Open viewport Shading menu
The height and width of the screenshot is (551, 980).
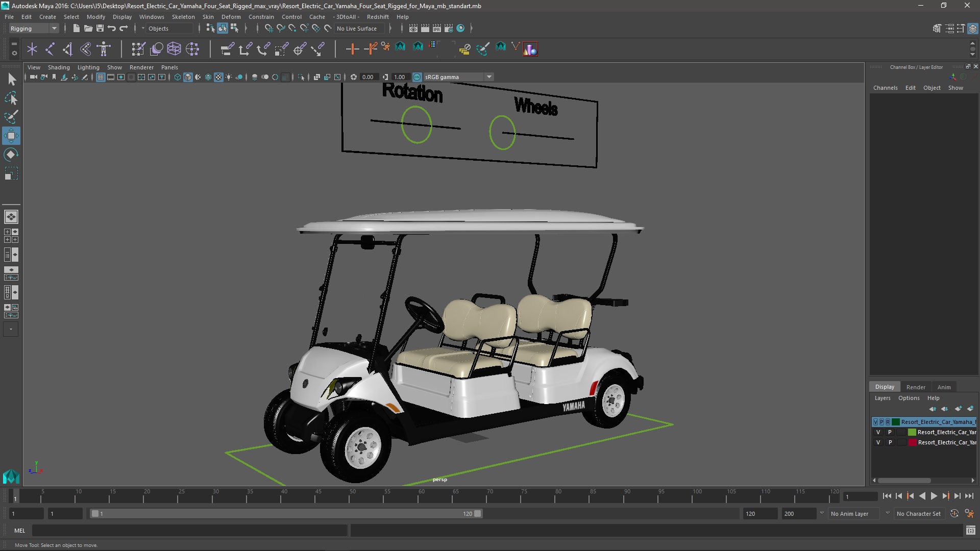coord(59,67)
